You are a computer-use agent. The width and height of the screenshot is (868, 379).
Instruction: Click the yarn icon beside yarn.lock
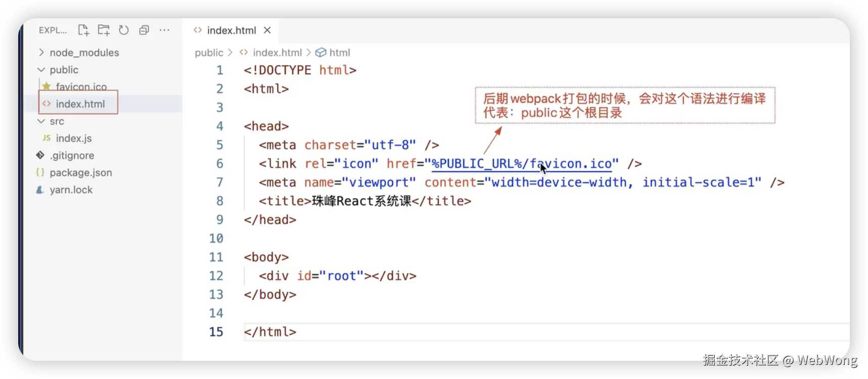pos(40,189)
